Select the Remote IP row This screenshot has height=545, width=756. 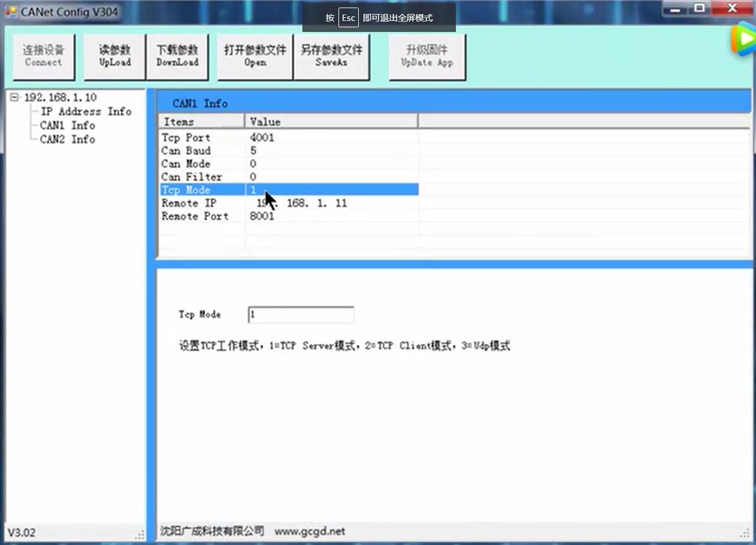[x=189, y=203]
